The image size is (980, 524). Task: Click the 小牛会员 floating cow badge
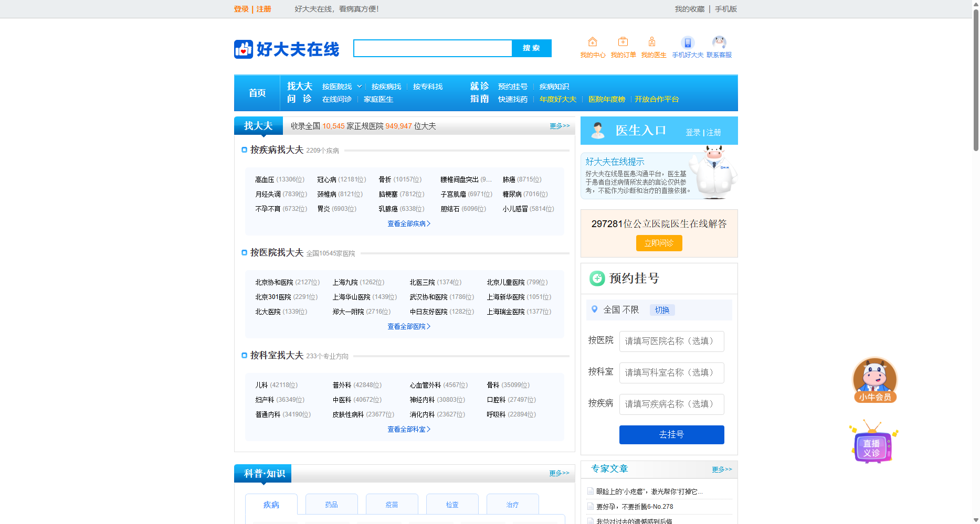pyautogui.click(x=875, y=380)
